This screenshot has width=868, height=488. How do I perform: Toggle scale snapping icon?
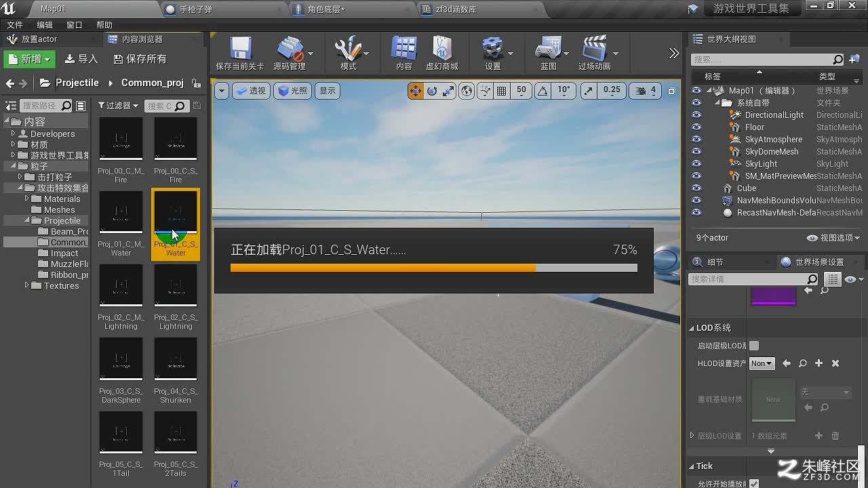coord(589,91)
